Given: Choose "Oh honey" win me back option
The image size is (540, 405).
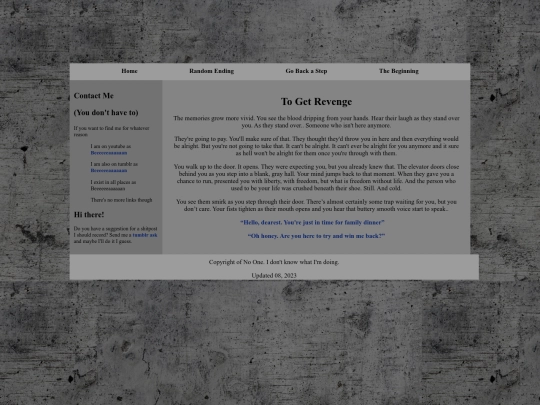Looking at the screenshot, I should (x=316, y=236).
